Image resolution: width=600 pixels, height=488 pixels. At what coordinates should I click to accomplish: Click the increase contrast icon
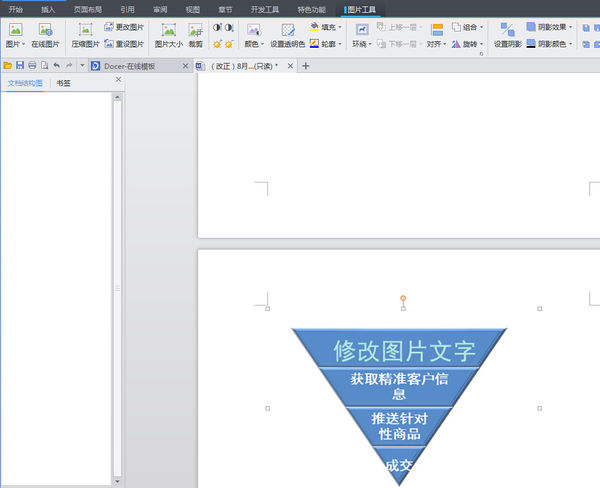217,27
